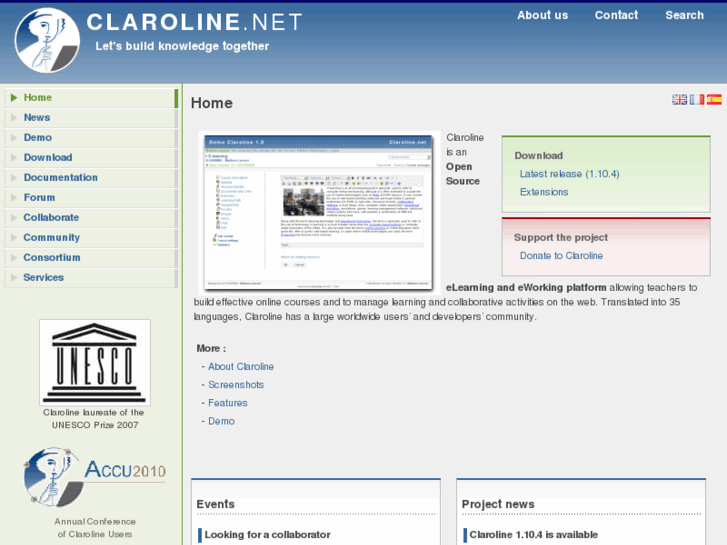Click 'Annual Conference of Claroline Users' caption
The image size is (727, 545).
pyautogui.click(x=95, y=528)
